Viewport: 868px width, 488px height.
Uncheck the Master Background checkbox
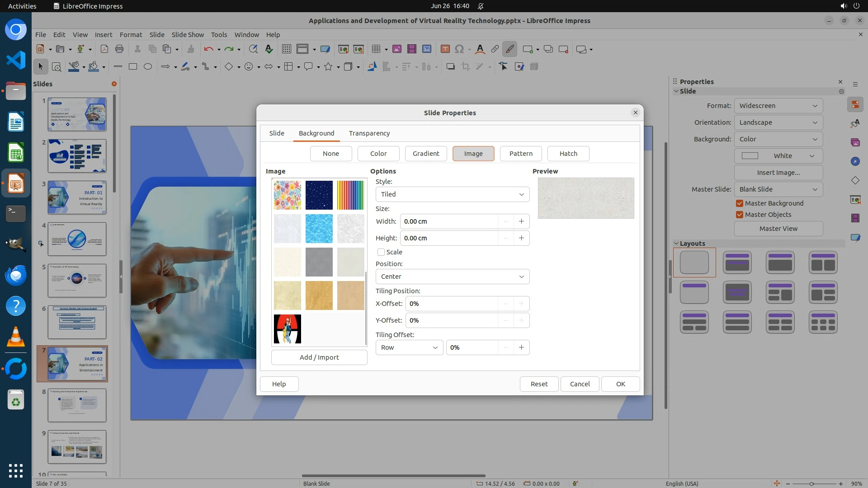740,203
